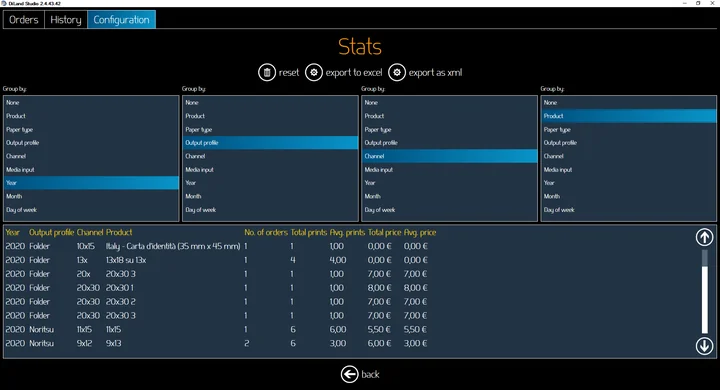The image size is (720, 390).
Task: Click the Product column header in results
Action: click(x=119, y=232)
